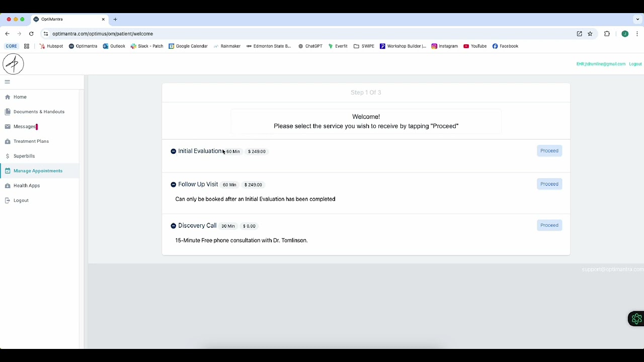
Task: Select the OptiMantra browser tab
Action: point(69,19)
